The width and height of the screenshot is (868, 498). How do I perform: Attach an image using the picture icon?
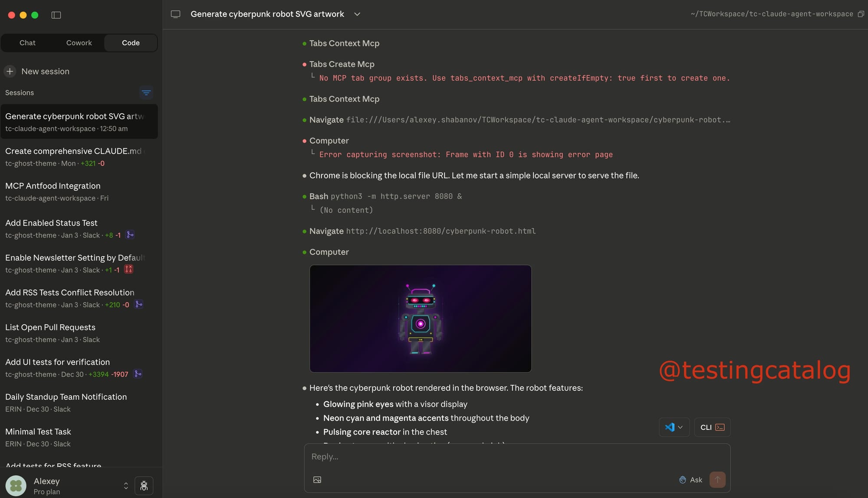tap(317, 480)
